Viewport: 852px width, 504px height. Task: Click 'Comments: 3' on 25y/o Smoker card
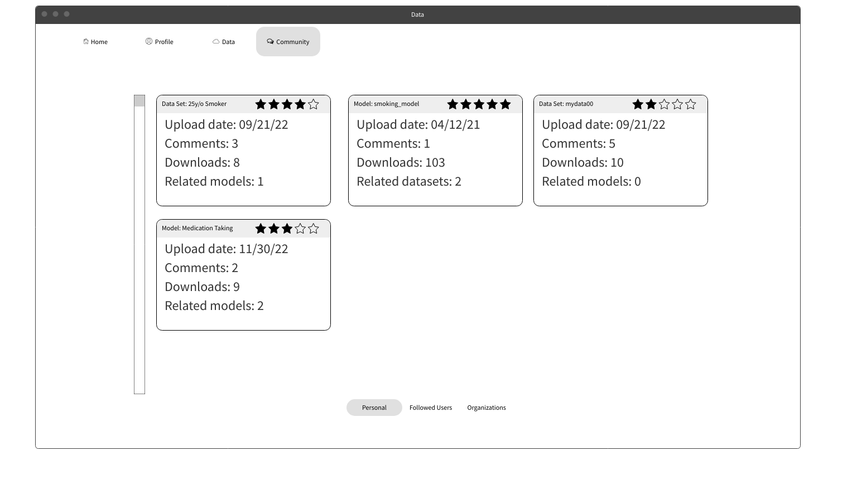(201, 143)
